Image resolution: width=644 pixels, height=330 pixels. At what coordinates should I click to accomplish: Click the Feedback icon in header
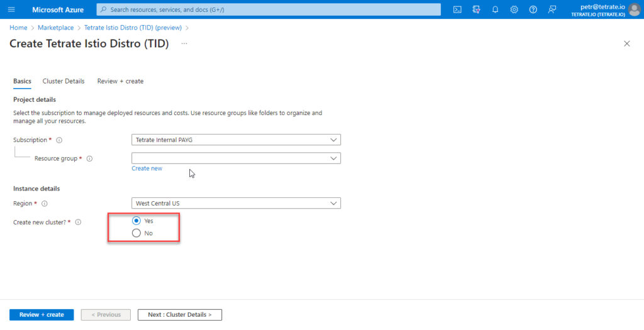(552, 9)
